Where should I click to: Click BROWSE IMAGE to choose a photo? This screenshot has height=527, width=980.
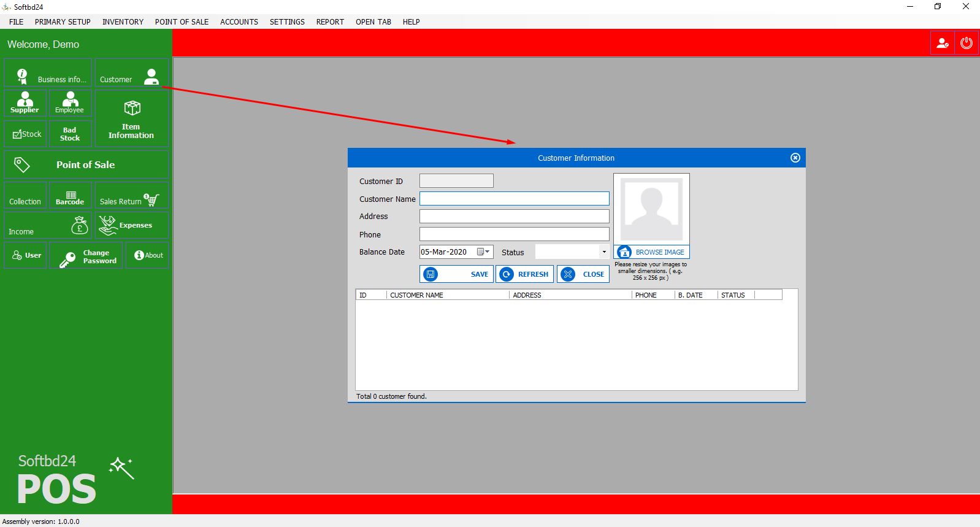click(652, 252)
